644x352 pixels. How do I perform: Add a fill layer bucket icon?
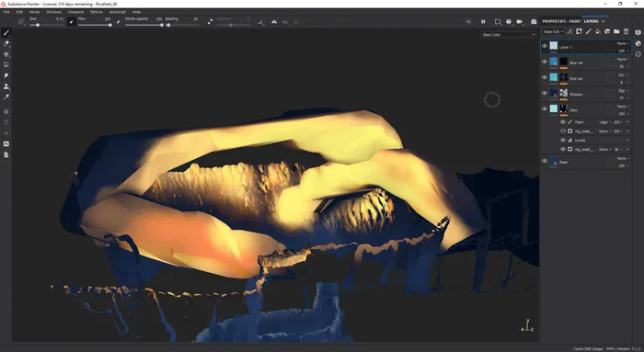tap(598, 31)
